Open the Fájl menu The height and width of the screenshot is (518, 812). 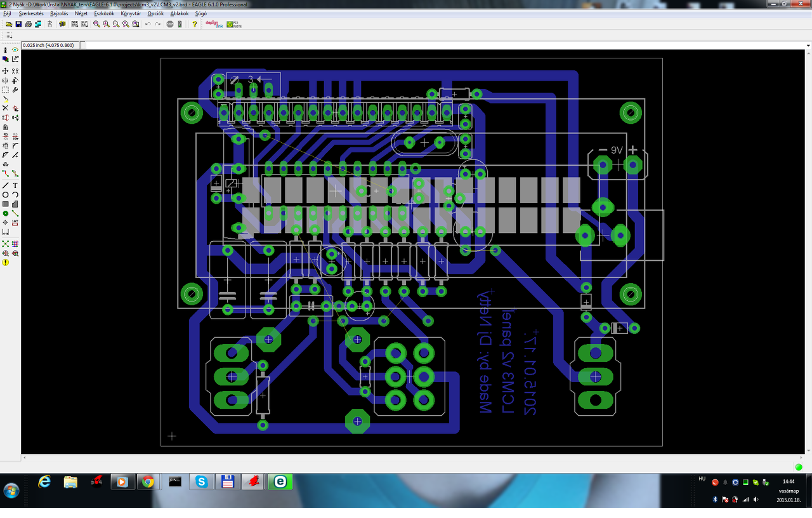(7, 13)
